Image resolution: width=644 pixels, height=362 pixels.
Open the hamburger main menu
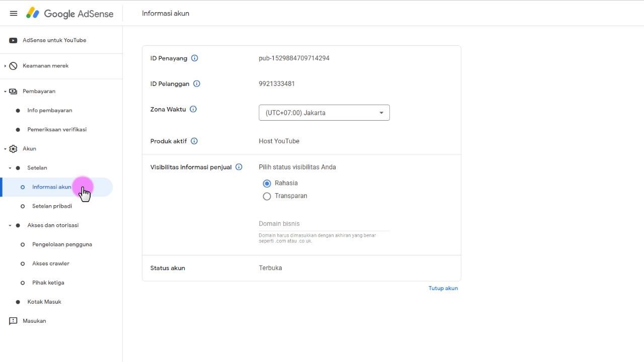pyautogui.click(x=14, y=14)
